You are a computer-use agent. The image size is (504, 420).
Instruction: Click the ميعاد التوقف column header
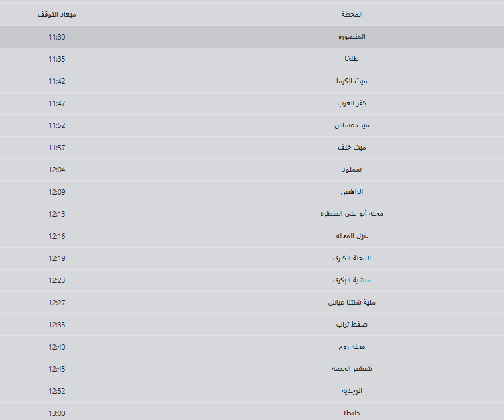[x=56, y=15]
